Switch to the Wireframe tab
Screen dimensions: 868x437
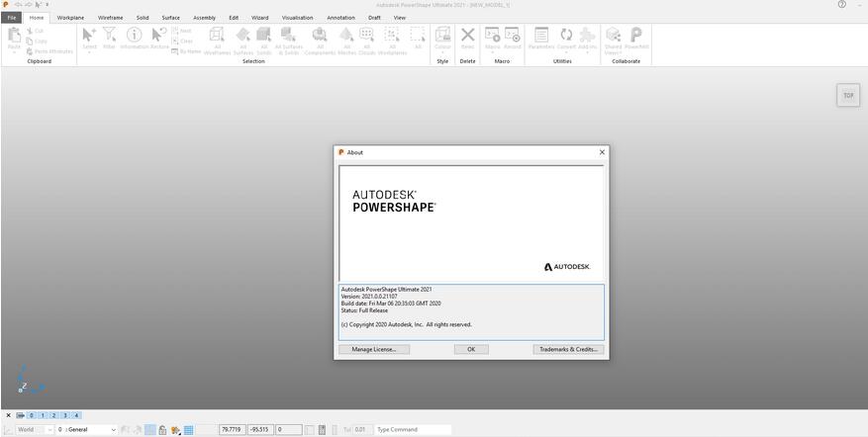coord(111,18)
